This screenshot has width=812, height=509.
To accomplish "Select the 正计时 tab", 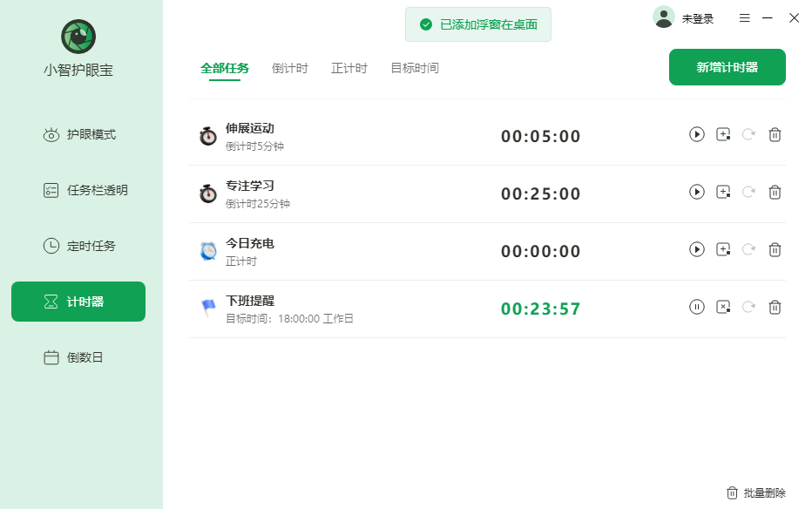I will click(x=349, y=68).
